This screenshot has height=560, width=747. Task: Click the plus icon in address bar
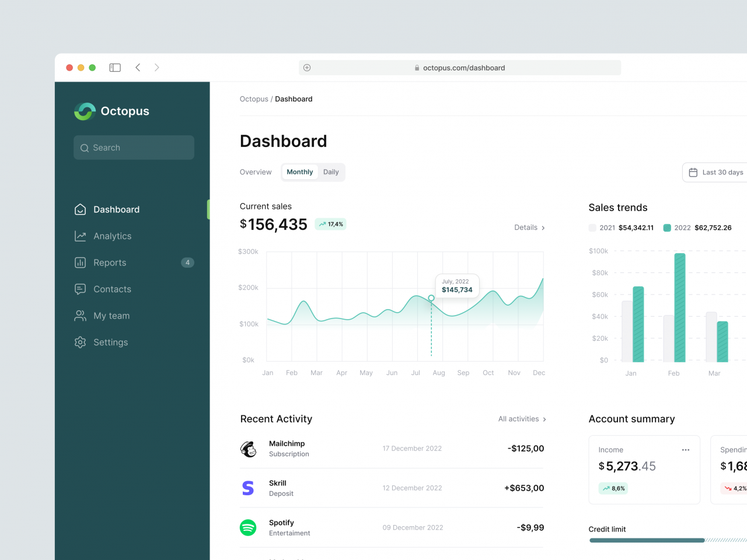[x=307, y=68]
